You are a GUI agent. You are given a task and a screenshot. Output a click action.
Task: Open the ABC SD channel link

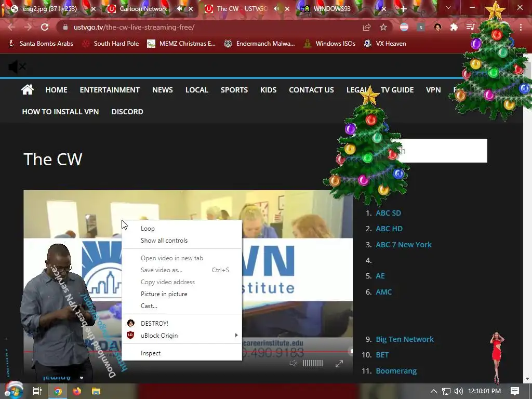(388, 213)
